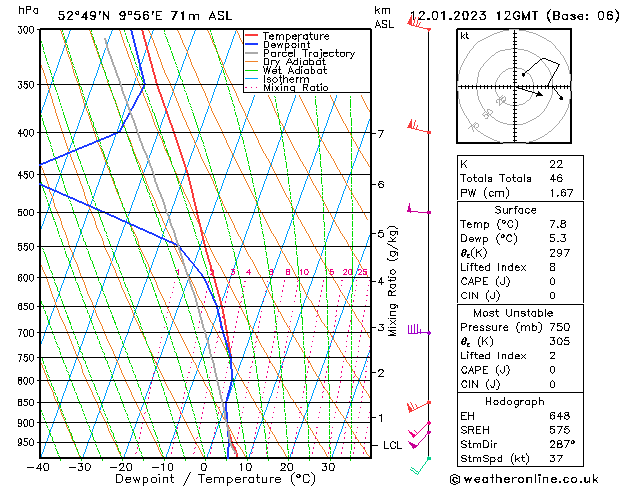Click the surface Dewp value 5.3

(x=558, y=239)
